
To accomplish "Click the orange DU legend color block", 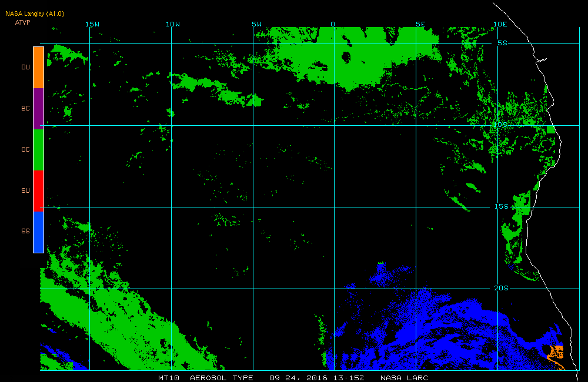I will pos(39,68).
